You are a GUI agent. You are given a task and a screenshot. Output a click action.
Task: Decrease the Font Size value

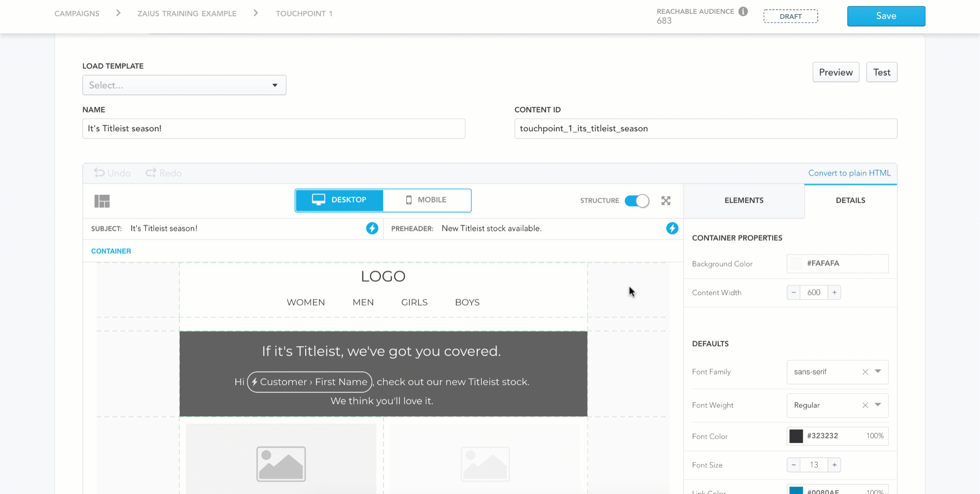click(793, 465)
